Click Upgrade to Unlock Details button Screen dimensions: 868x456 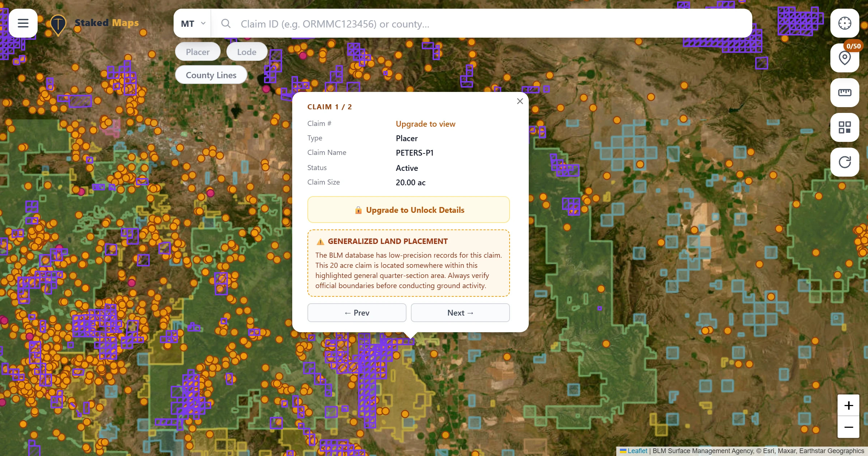[409, 210]
